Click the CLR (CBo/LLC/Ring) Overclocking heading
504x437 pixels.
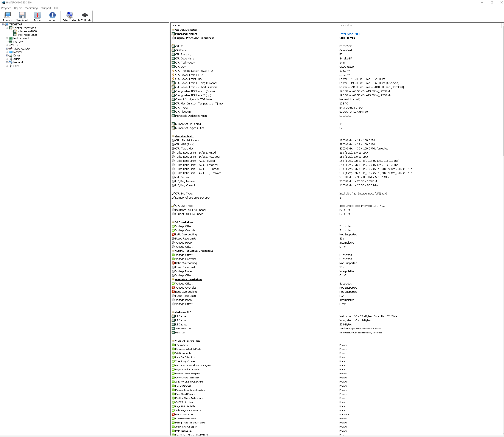(x=194, y=251)
